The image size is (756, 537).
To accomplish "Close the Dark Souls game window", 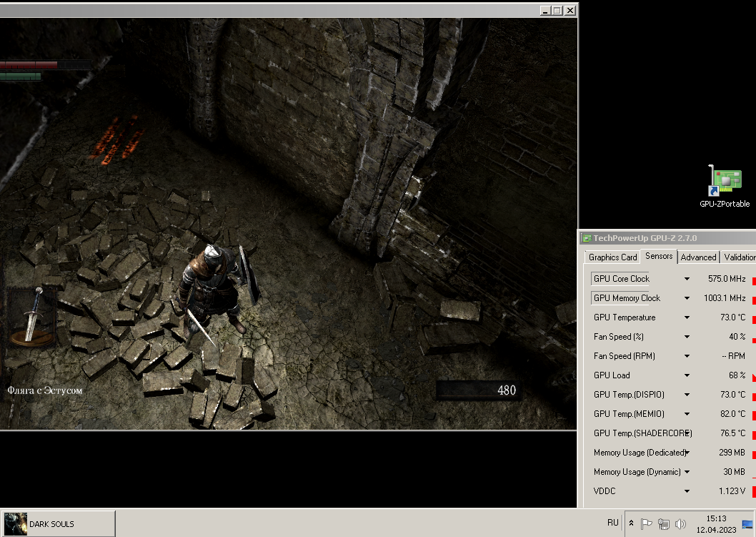I will coord(570,10).
